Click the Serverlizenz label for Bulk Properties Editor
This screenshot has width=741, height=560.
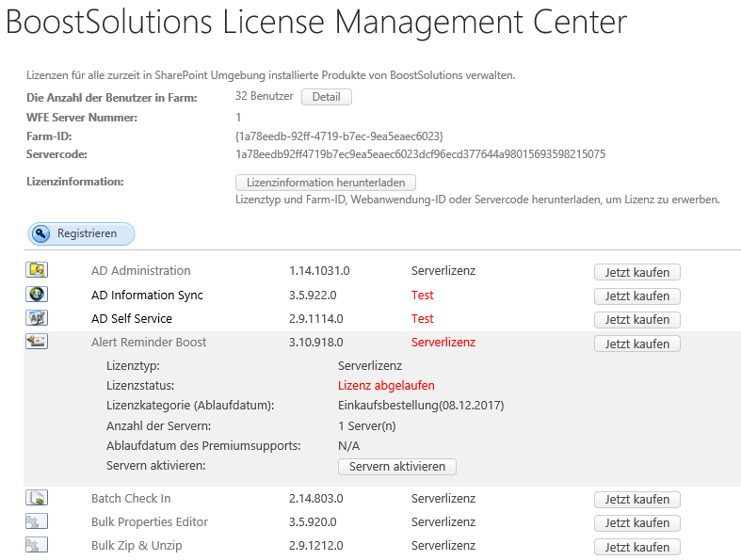coord(443,522)
